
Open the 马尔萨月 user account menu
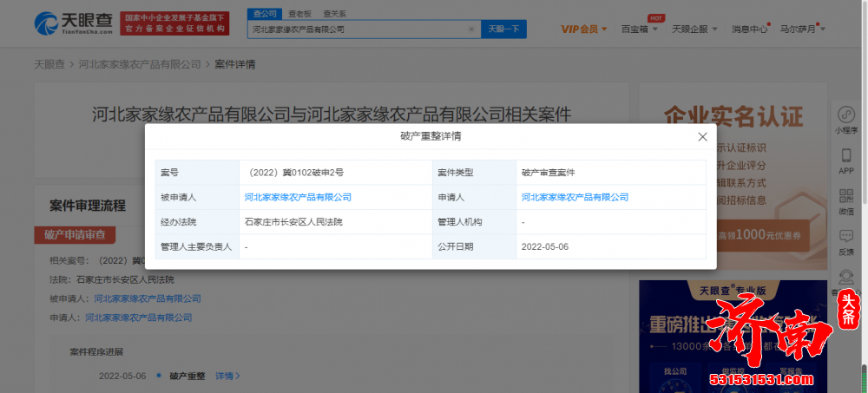click(802, 29)
